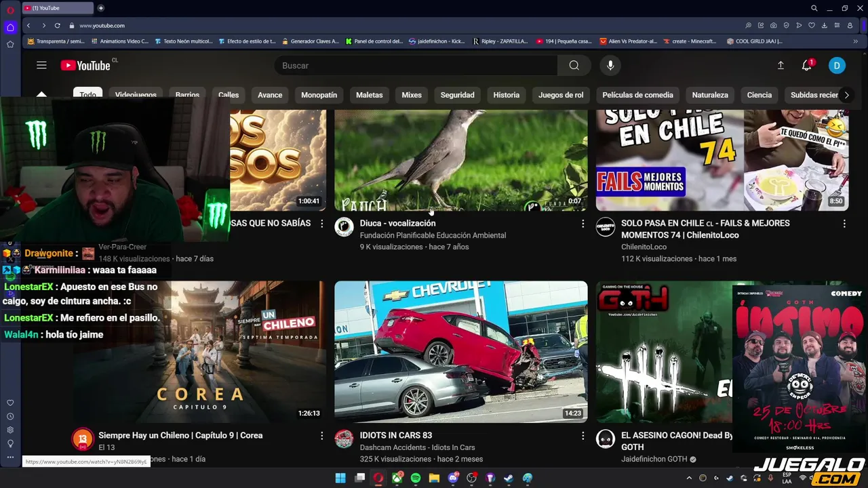Select the Monopatín filter chip
This screenshot has width=868, height=488.
(x=319, y=95)
